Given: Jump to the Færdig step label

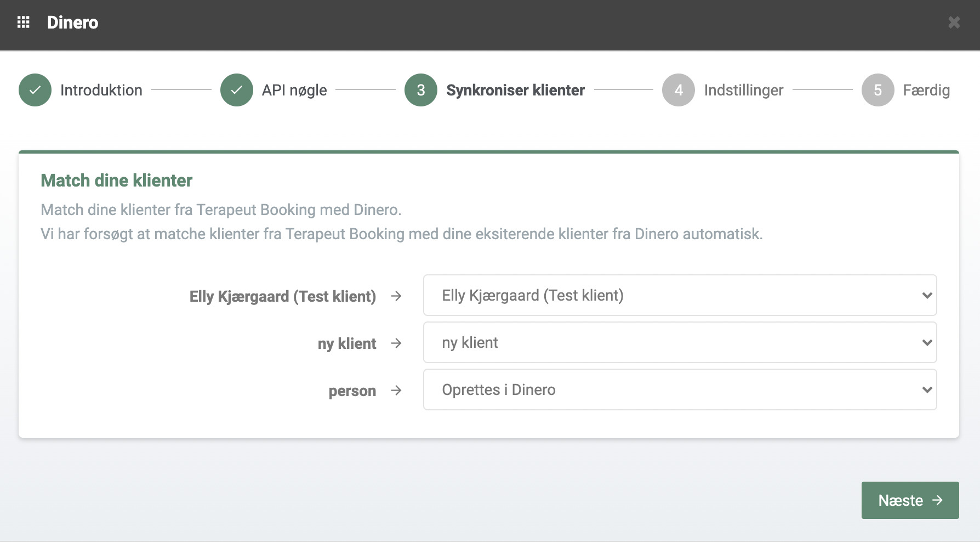Looking at the screenshot, I should [926, 91].
